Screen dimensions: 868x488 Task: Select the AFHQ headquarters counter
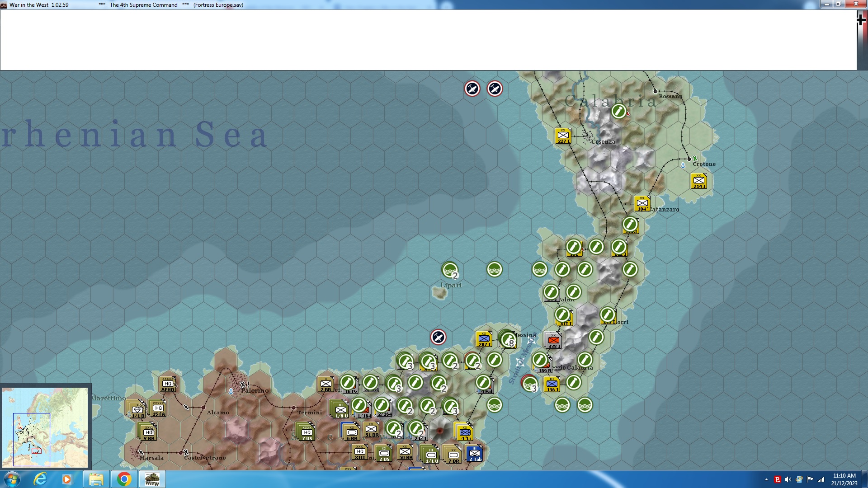pyautogui.click(x=168, y=385)
